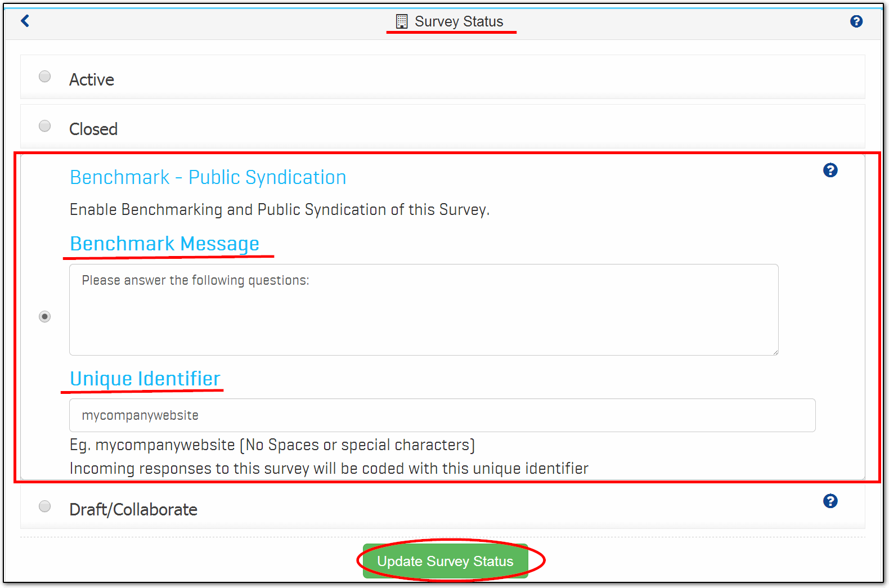This screenshot has width=889, height=588.
Task: Open help icon in Draft/Collaborate row
Action: [x=830, y=501]
